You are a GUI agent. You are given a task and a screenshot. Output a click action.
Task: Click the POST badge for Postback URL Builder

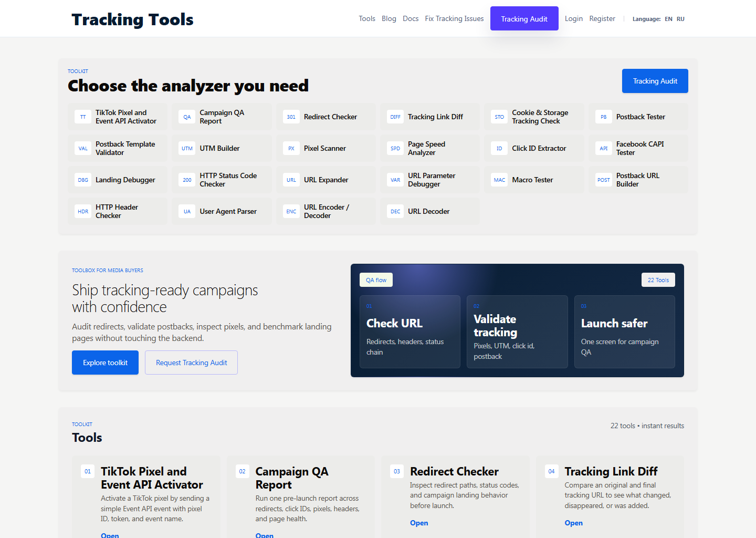(604, 180)
